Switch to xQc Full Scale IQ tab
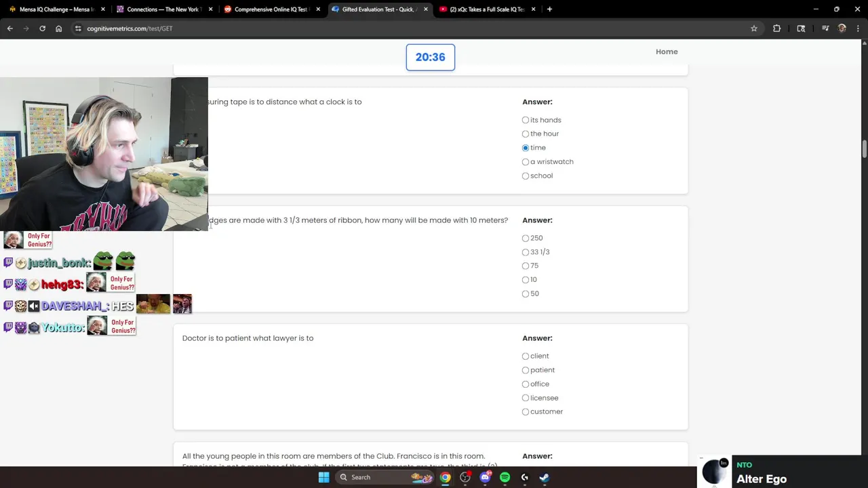868x488 pixels. [x=486, y=9]
